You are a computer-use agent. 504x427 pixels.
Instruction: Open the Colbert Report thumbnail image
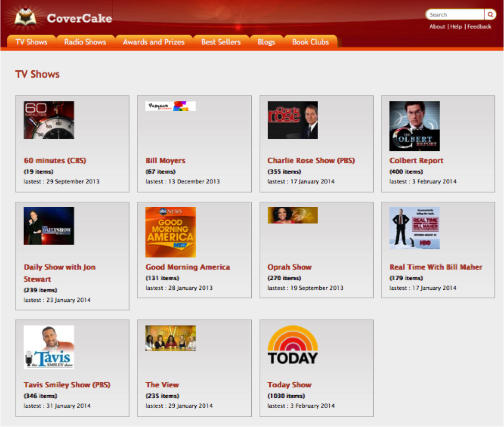click(x=414, y=126)
